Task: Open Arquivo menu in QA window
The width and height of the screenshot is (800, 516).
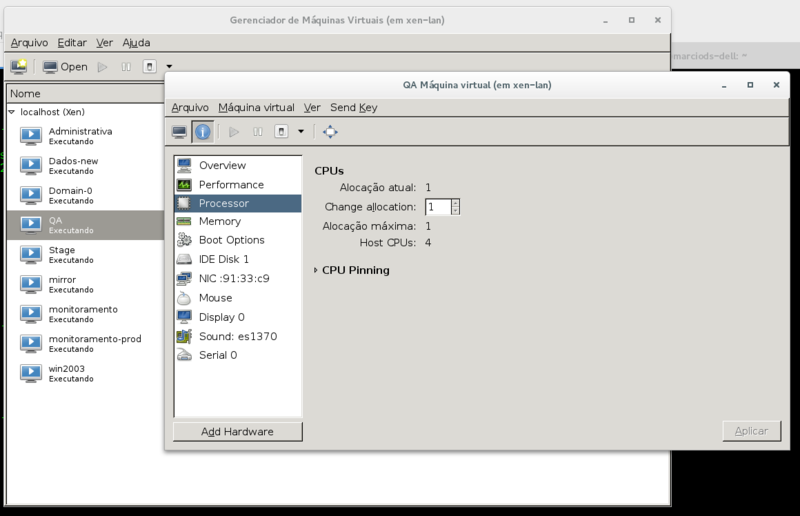Action: tap(190, 108)
